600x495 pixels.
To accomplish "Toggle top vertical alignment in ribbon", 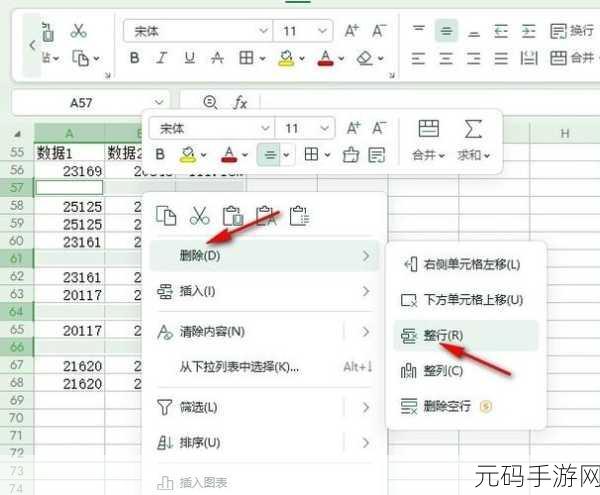I will [419, 31].
